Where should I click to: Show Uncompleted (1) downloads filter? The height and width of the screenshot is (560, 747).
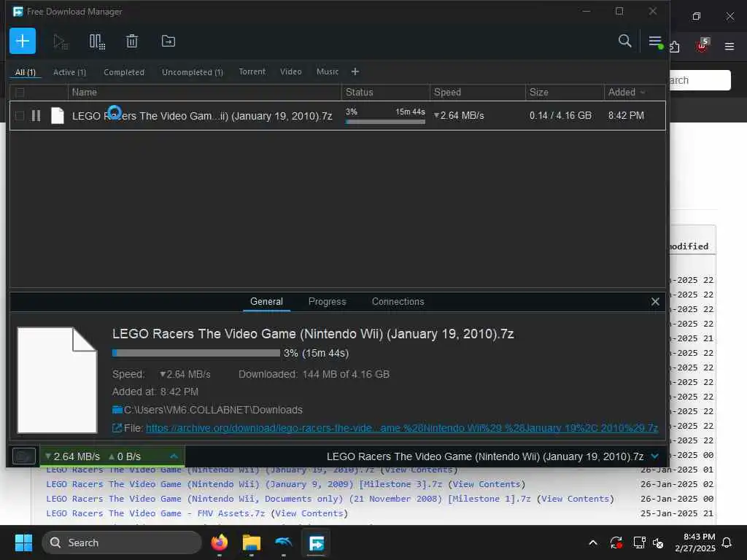193,72
